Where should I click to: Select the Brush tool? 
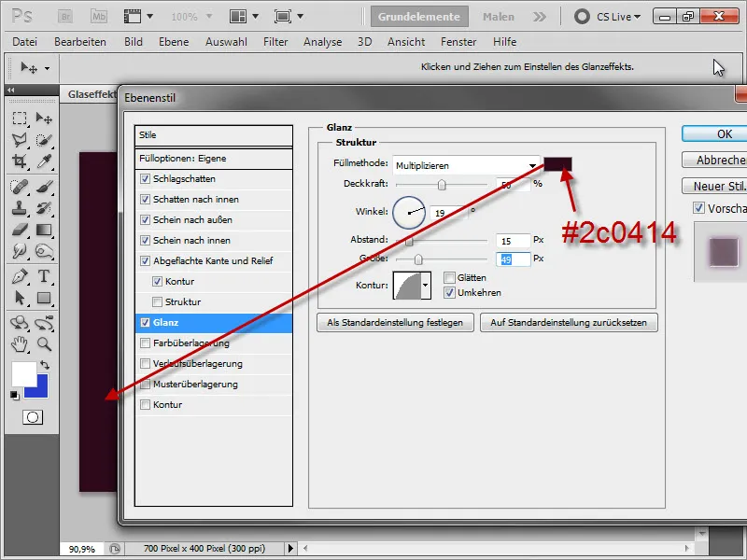point(44,186)
